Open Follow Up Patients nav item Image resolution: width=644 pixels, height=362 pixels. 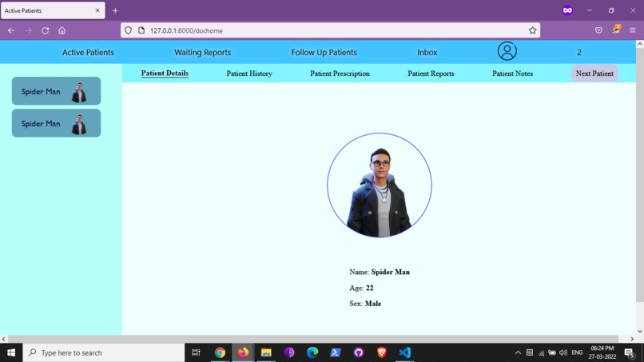(x=324, y=52)
